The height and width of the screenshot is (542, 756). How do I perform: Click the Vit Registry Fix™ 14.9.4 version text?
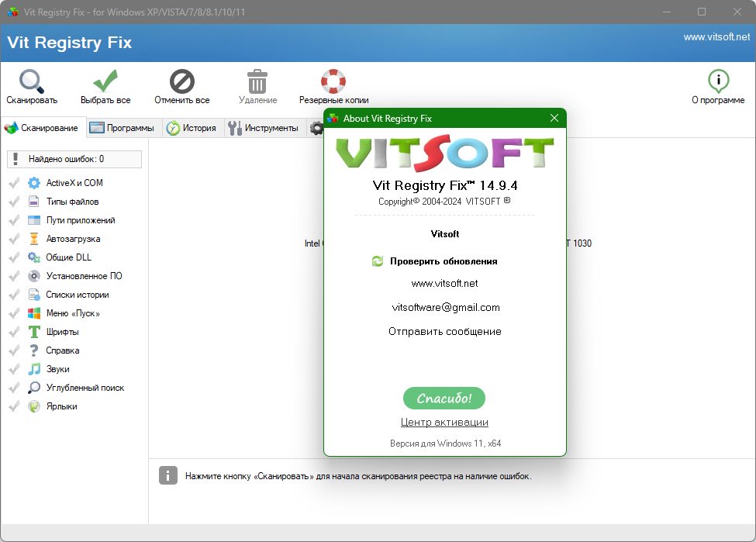[x=445, y=185]
